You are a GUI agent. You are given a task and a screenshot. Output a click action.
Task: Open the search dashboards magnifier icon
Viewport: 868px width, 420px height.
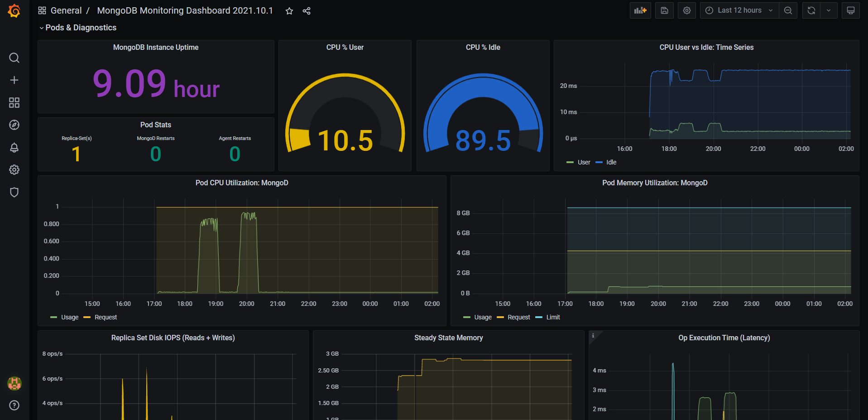click(x=14, y=58)
